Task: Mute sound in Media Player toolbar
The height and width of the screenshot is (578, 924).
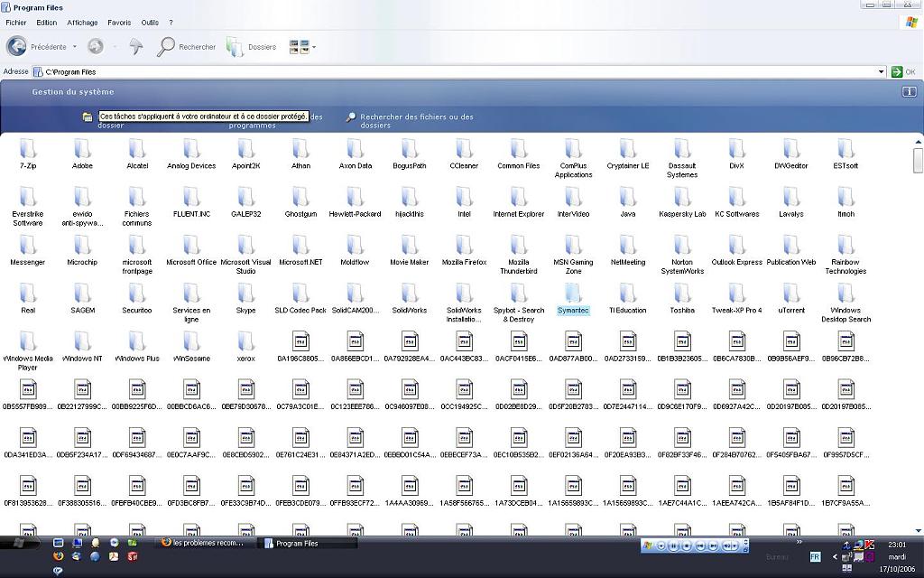Action: 728,546
